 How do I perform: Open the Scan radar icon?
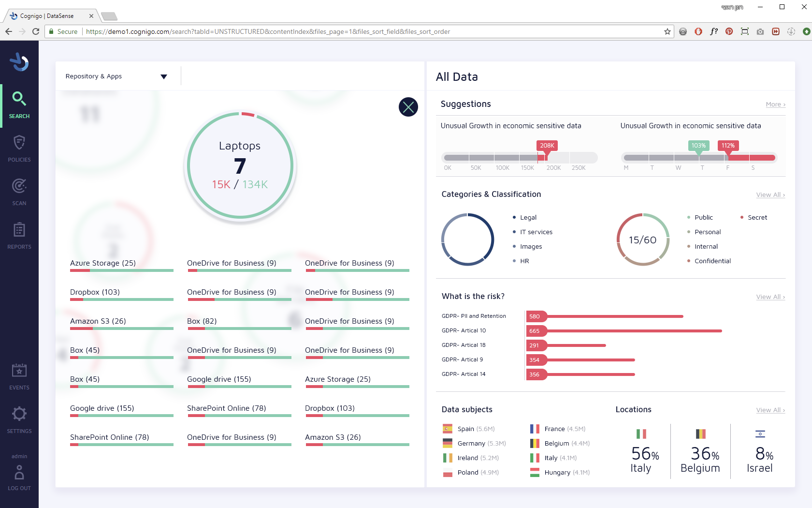(x=19, y=186)
